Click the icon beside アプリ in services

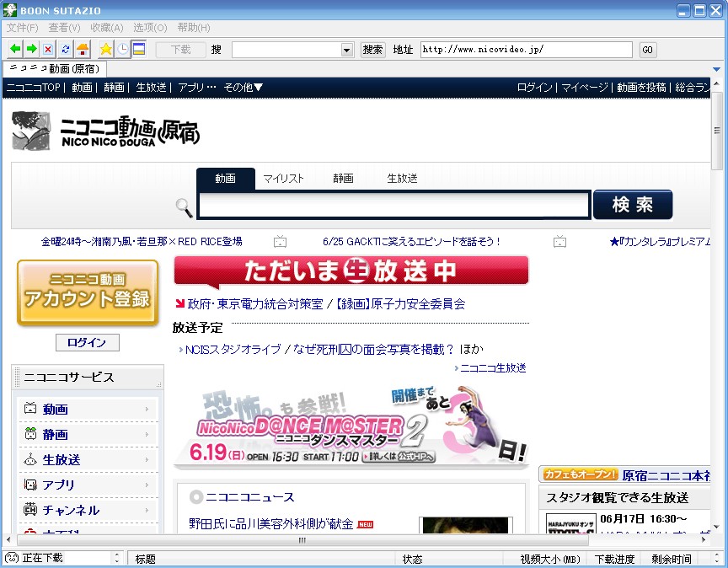coord(30,485)
